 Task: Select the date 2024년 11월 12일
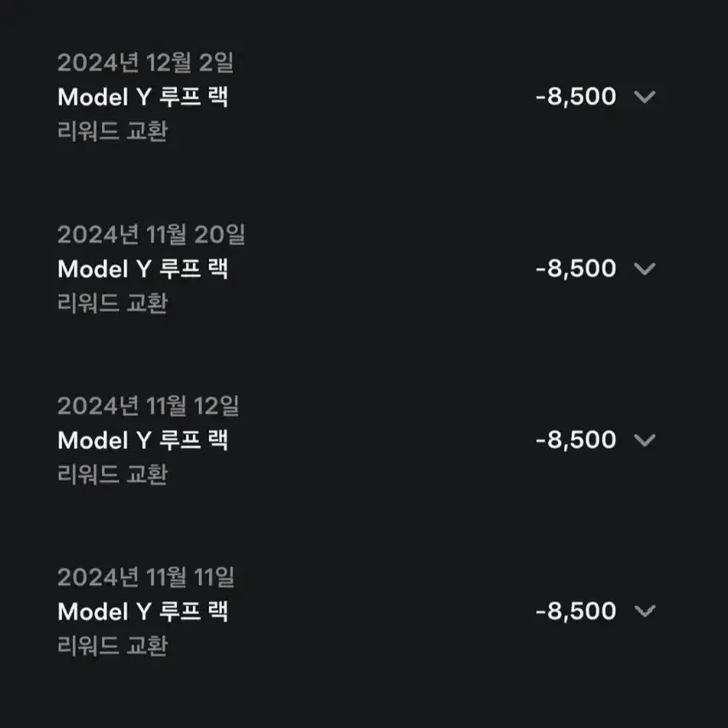(149, 406)
